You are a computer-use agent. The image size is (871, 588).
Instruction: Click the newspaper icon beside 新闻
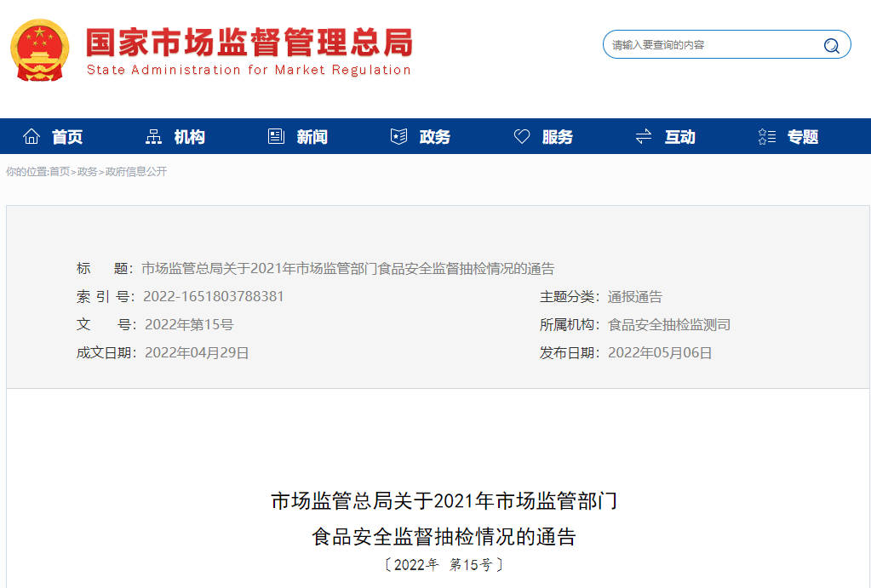(x=276, y=137)
